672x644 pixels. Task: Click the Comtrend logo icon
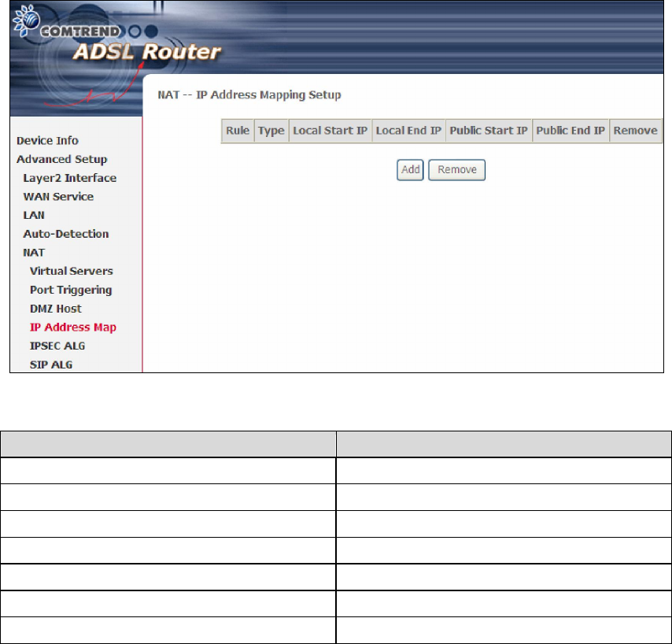click(x=27, y=20)
